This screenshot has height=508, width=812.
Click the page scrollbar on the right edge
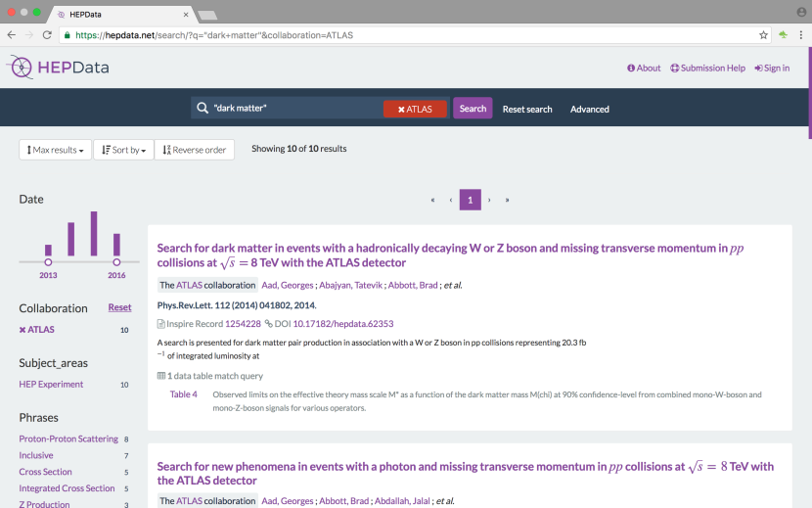[809, 93]
